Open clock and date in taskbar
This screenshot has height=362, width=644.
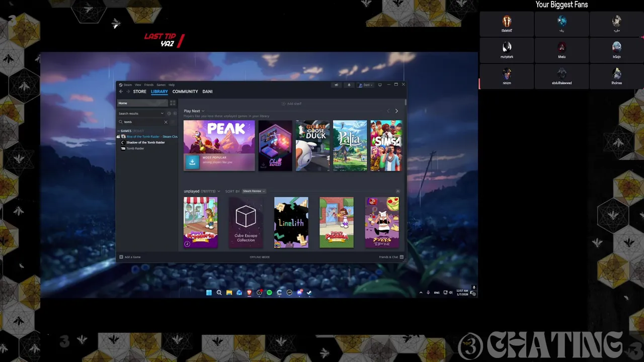(x=462, y=293)
